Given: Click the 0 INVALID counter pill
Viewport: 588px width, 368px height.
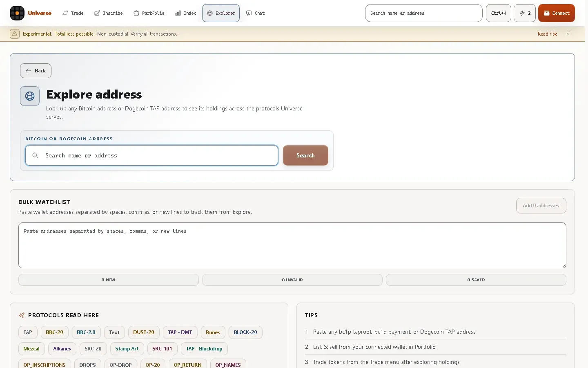Looking at the screenshot, I should [x=292, y=280].
